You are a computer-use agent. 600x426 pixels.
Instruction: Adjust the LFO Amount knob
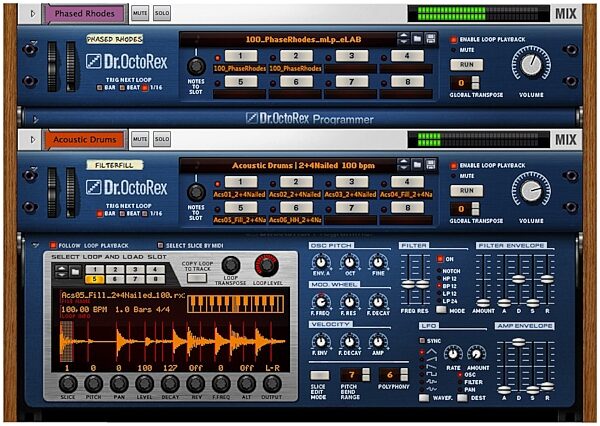pyautogui.click(x=477, y=354)
